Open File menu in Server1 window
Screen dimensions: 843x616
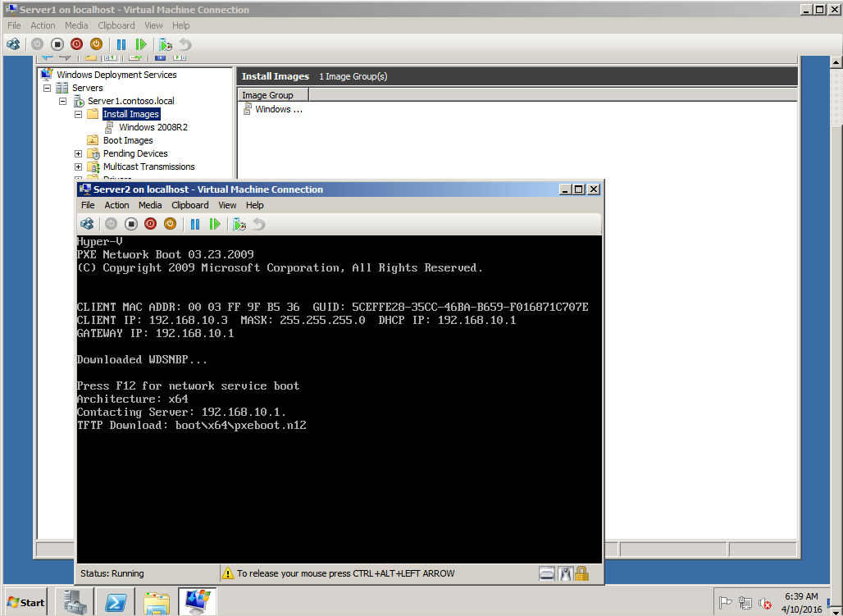(14, 25)
